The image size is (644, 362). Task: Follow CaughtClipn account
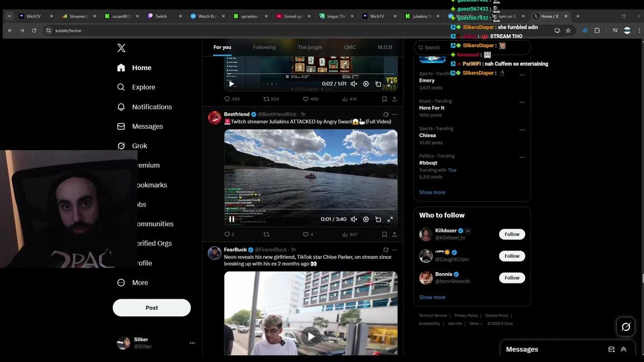pos(512,256)
